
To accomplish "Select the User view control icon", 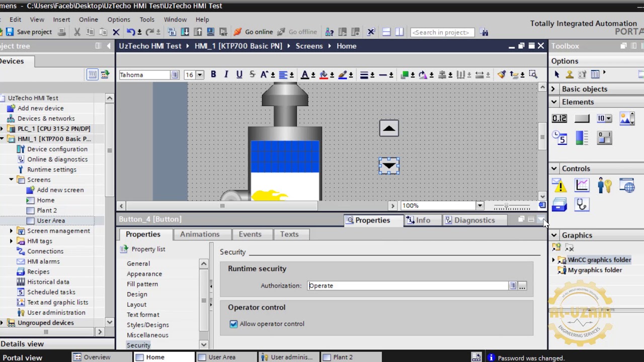I will click(x=604, y=186).
